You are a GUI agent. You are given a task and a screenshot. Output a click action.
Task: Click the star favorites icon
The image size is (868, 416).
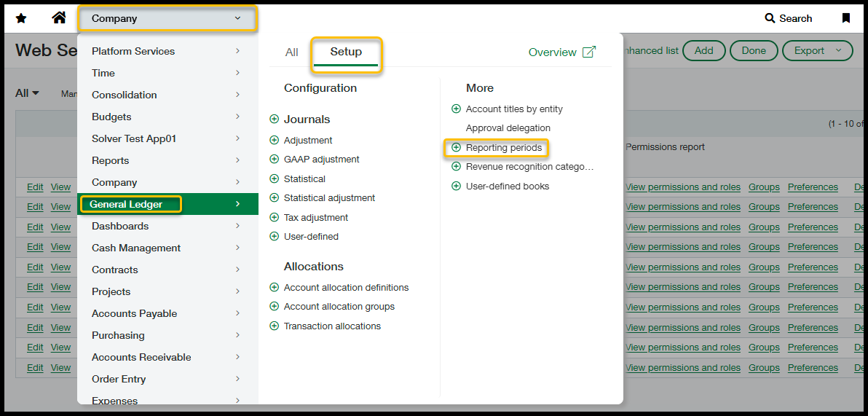coord(21,18)
